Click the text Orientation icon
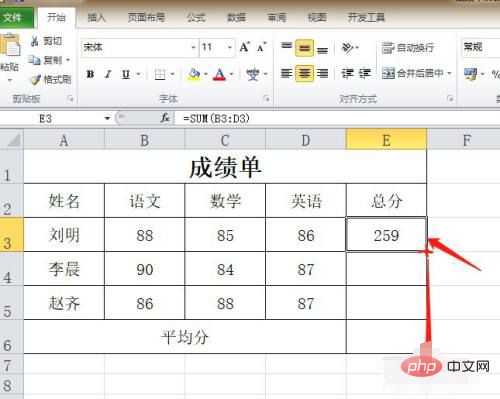500x399 pixels. point(347,48)
